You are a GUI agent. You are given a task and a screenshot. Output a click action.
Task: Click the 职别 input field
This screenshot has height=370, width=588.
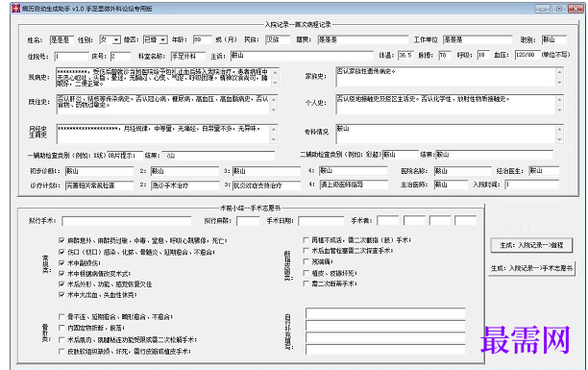click(553, 39)
